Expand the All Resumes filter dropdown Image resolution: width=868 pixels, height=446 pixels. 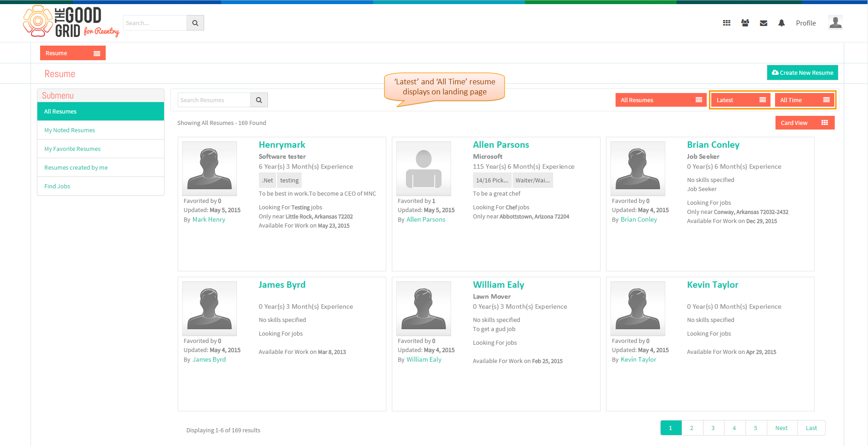coord(661,100)
